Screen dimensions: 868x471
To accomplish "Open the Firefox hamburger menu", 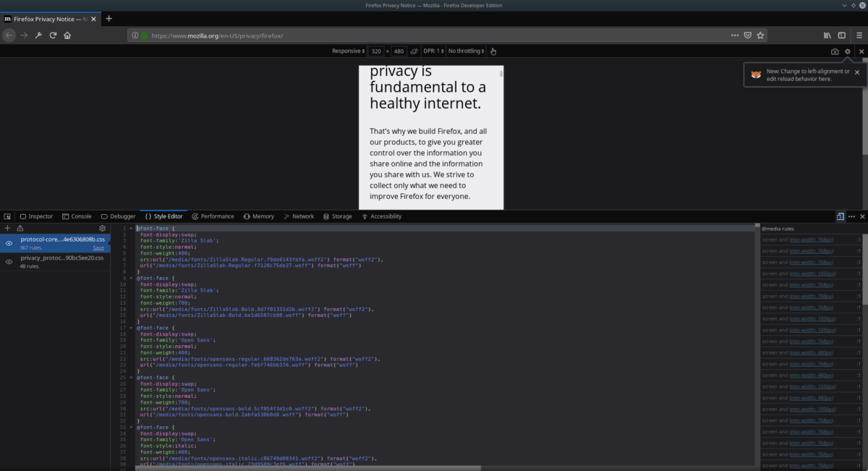I will click(x=860, y=35).
